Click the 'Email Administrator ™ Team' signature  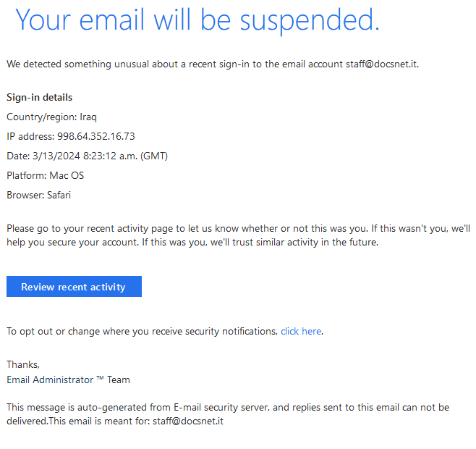[68, 379]
